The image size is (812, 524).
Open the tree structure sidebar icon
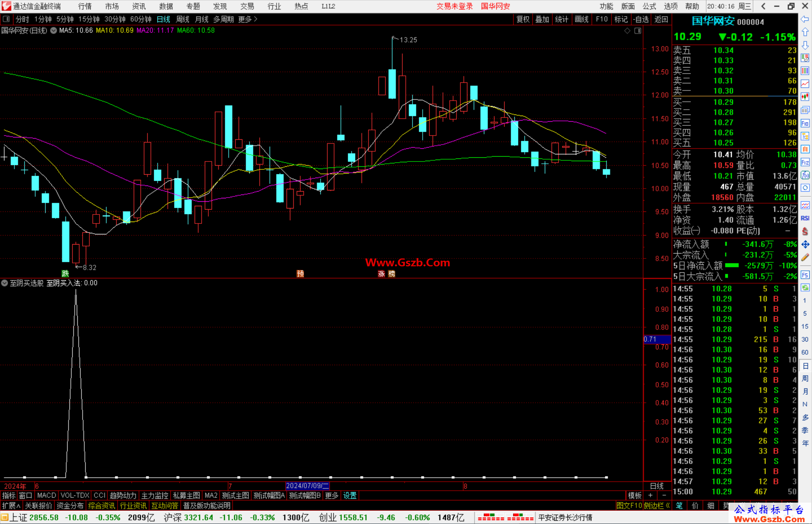pyautogui.click(x=805, y=136)
